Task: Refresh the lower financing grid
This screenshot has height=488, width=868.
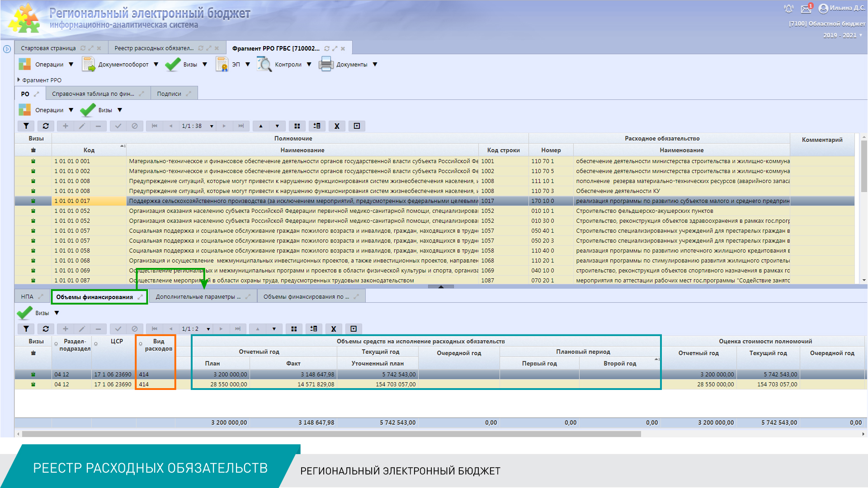Action: [46, 329]
